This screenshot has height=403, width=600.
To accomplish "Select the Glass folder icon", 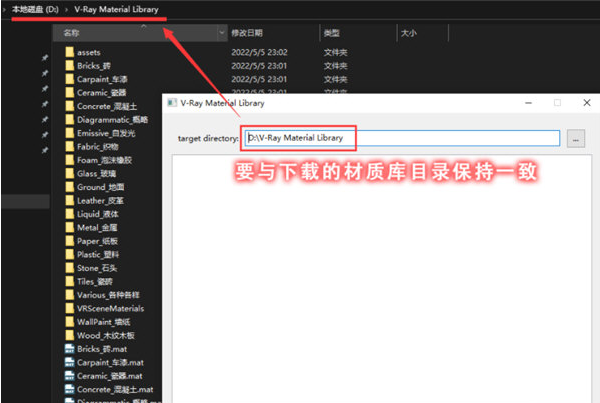I will pos(70,173).
